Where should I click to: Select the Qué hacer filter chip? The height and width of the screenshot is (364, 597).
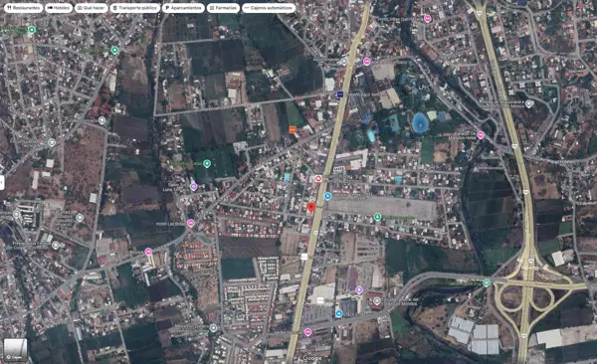(92, 8)
